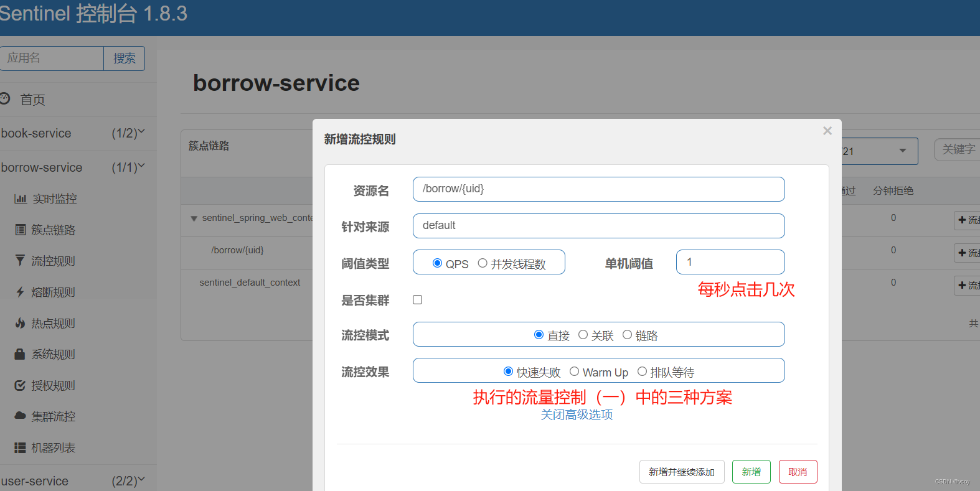Screen dimensions: 980x491
Task: Click the 关键字 filter input
Action: coord(957,149)
